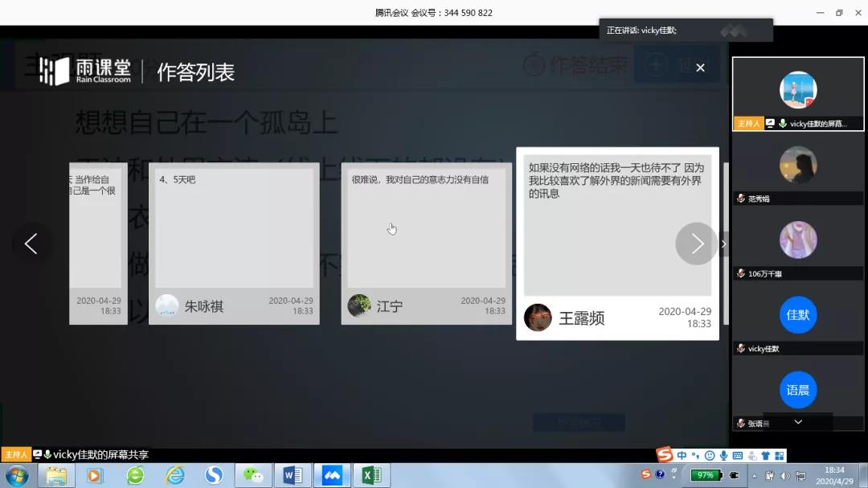The height and width of the screenshot is (488, 868).
Task: Click the 语晨 blue avatar
Action: [797, 390]
